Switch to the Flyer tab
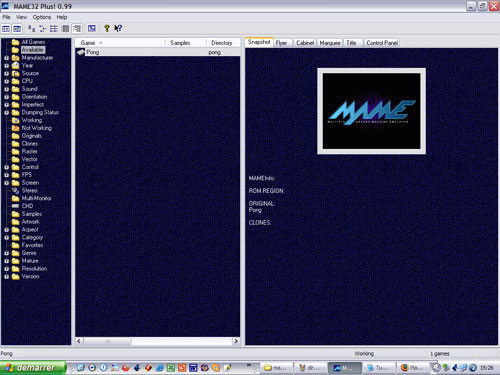500x375 pixels. tap(282, 43)
